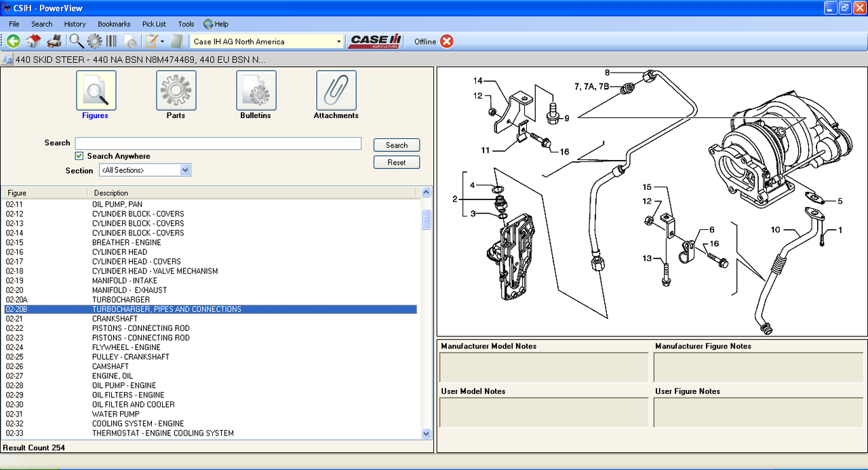Click callout 10 in the parts diagram

point(776,230)
